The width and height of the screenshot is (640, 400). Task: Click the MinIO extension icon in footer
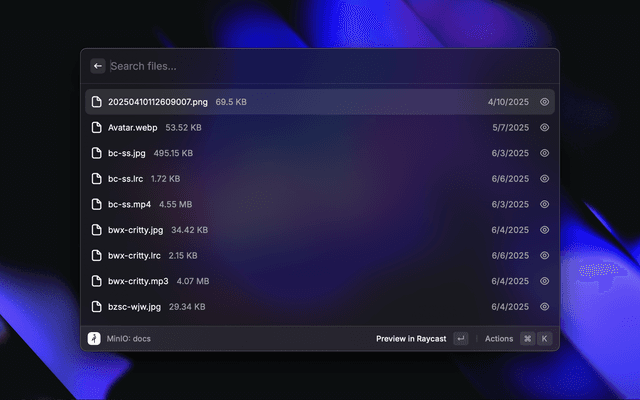(x=94, y=339)
